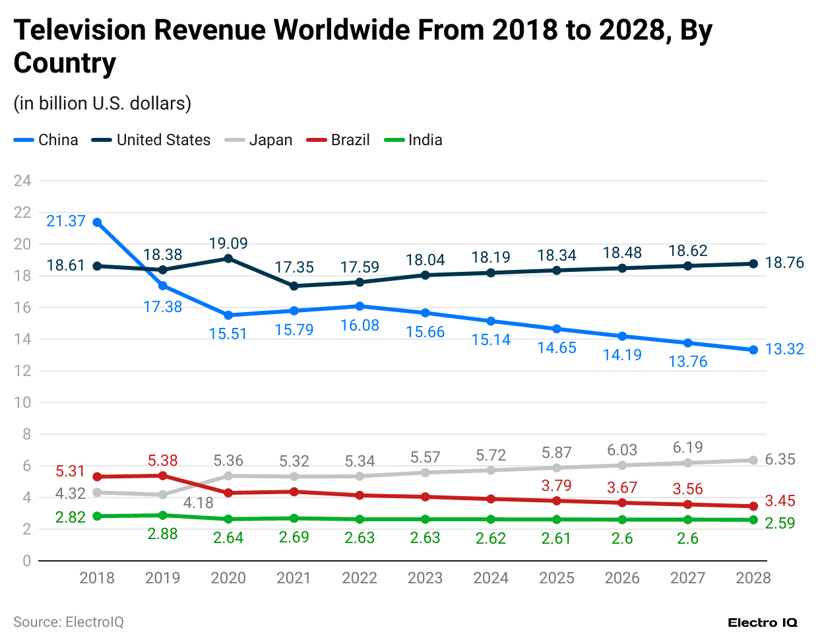Screen dimensions: 818x644
Task: Click the Electro IQ logo
Action: point(762,622)
